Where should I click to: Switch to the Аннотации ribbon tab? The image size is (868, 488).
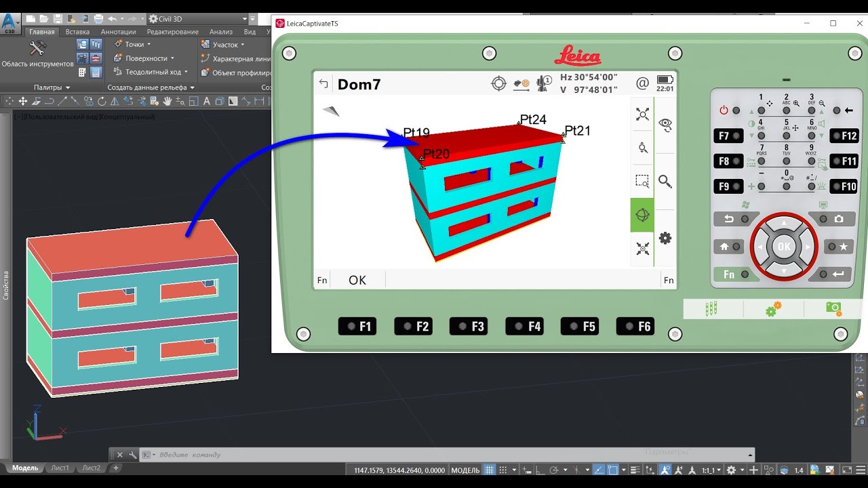pyautogui.click(x=118, y=32)
